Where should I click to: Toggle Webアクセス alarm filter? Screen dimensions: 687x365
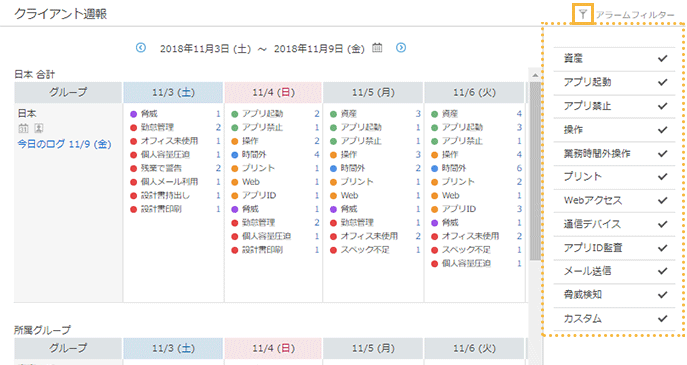coord(614,200)
